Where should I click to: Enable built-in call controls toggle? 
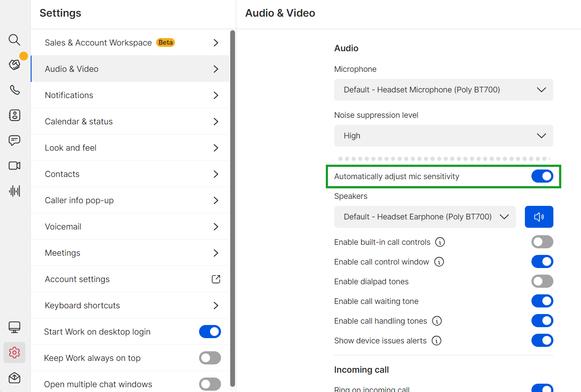[x=542, y=242]
